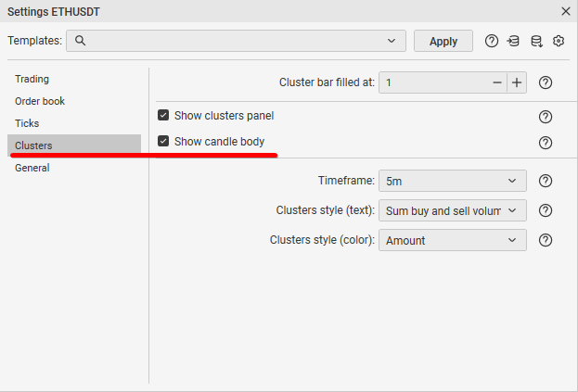Open the Order book settings section
The width and height of the screenshot is (578, 392).
[x=40, y=101]
